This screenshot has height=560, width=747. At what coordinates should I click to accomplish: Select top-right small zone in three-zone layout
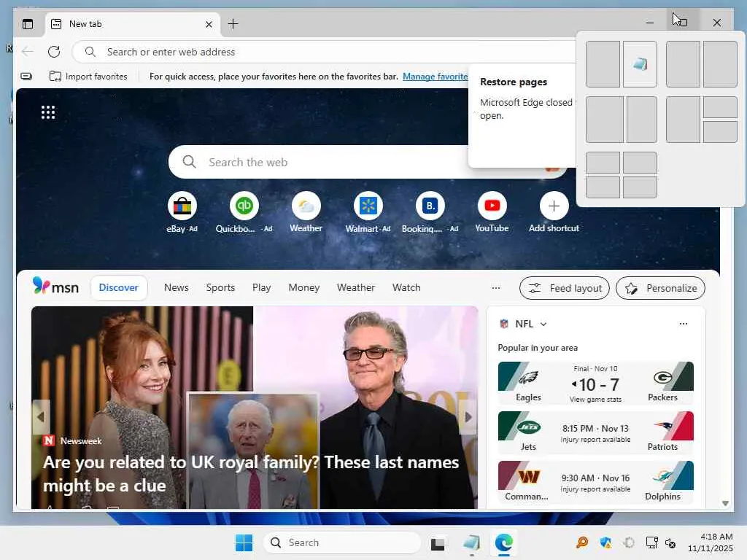pos(720,107)
